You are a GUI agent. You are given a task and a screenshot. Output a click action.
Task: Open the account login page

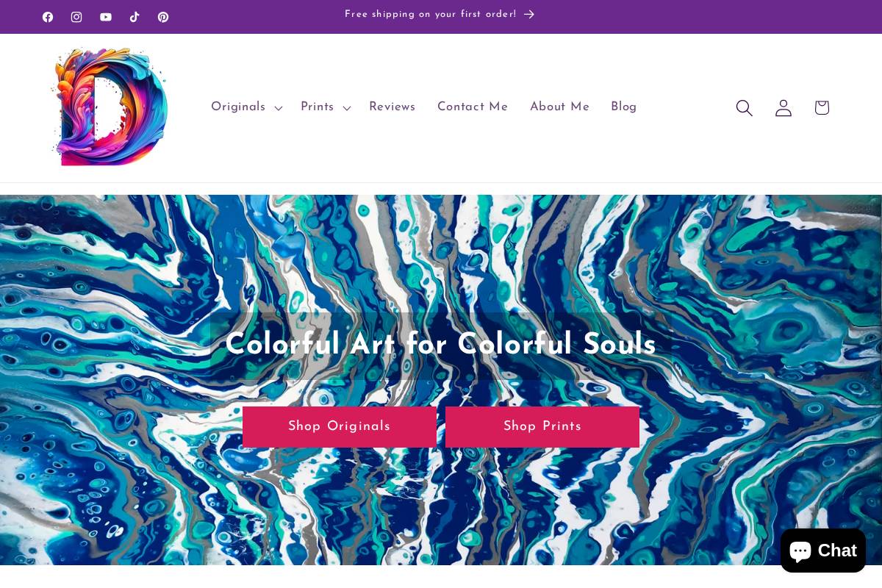click(783, 107)
